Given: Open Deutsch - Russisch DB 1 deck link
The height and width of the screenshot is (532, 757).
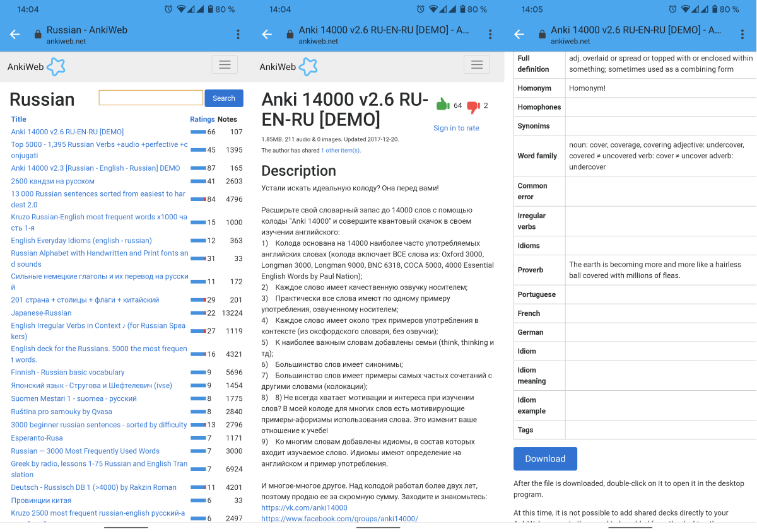Looking at the screenshot, I should (x=93, y=487).
